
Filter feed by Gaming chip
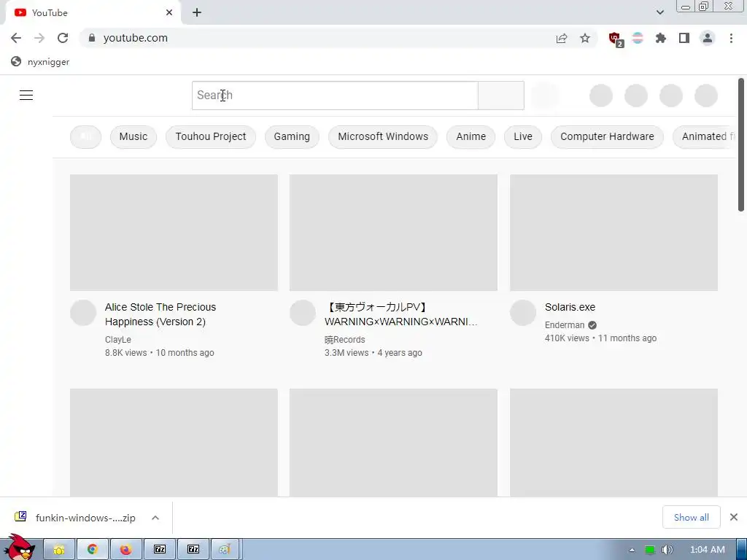tap(292, 136)
